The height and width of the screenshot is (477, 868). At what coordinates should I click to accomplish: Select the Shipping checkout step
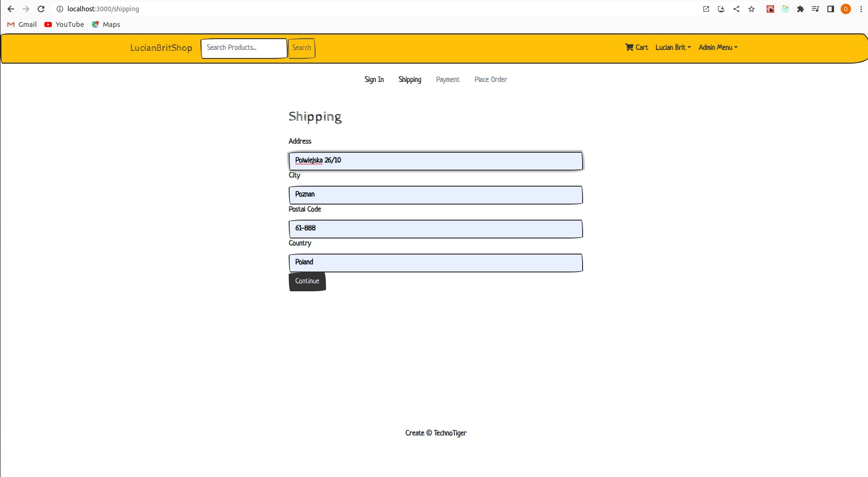409,80
